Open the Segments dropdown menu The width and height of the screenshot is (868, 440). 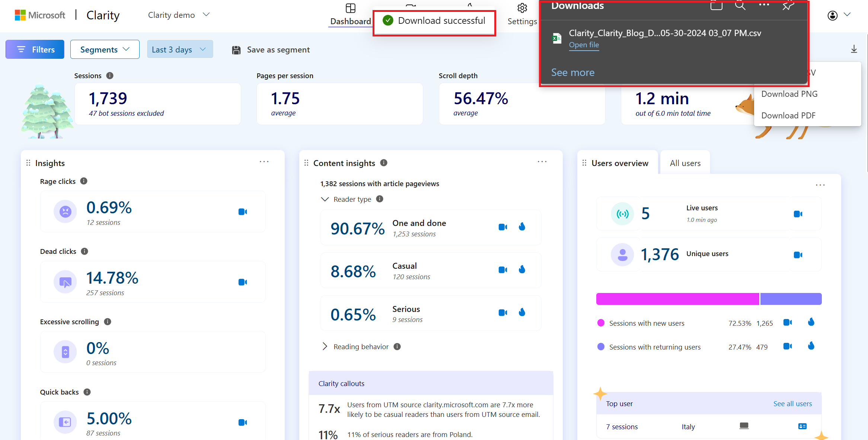click(x=104, y=50)
